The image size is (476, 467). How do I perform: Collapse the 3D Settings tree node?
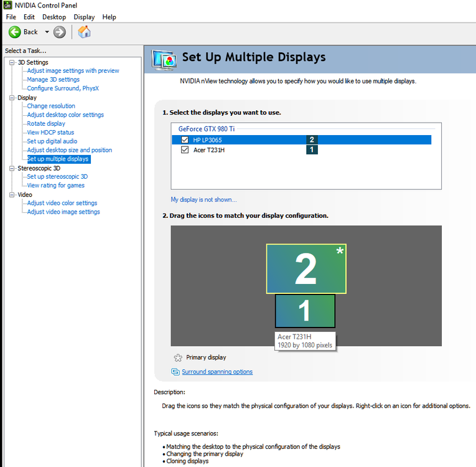point(12,63)
